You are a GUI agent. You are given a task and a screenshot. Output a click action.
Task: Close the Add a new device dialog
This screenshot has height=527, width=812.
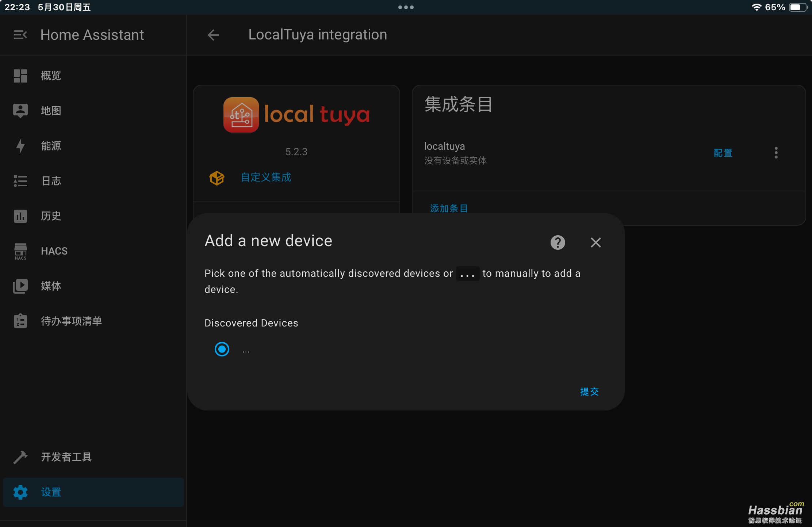pyautogui.click(x=595, y=242)
